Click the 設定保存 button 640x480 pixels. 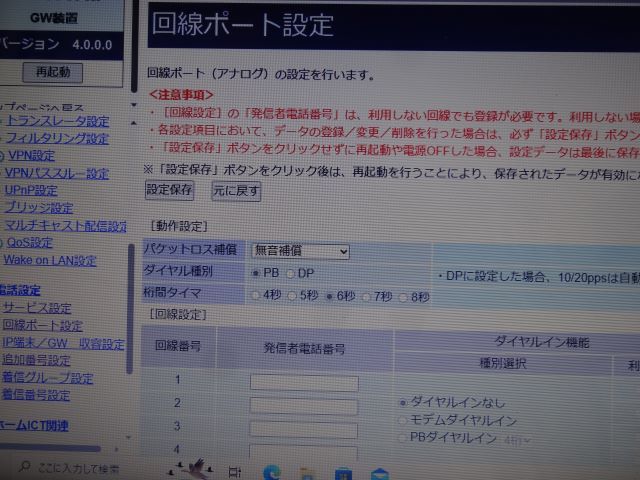click(x=169, y=190)
